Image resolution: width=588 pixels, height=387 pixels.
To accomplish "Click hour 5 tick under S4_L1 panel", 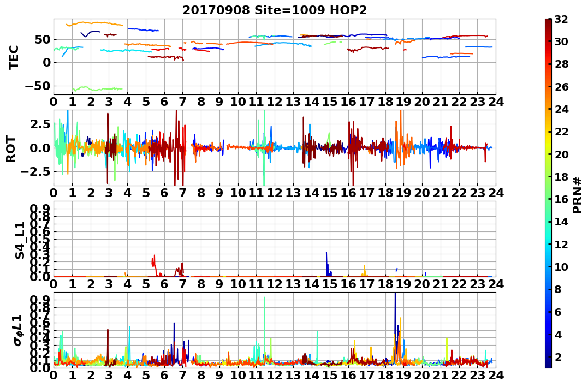I will [x=146, y=284].
